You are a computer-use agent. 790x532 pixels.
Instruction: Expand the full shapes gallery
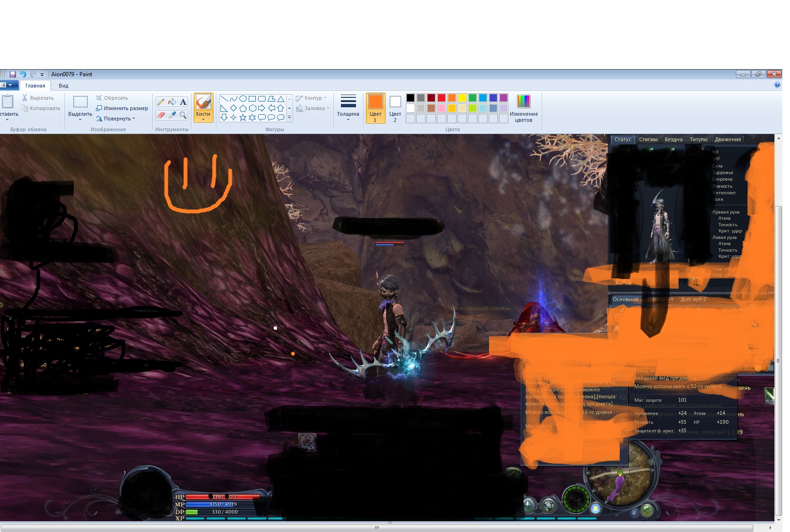289,118
